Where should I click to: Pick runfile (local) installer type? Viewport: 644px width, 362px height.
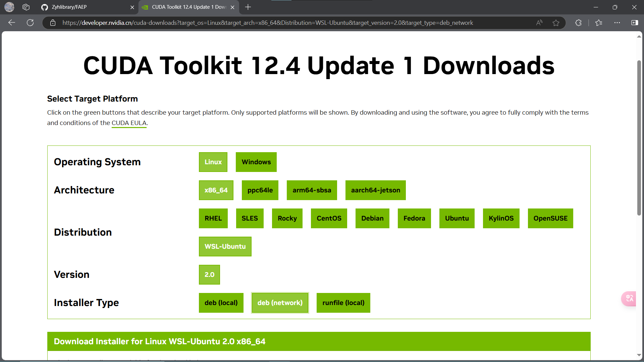coord(343,303)
